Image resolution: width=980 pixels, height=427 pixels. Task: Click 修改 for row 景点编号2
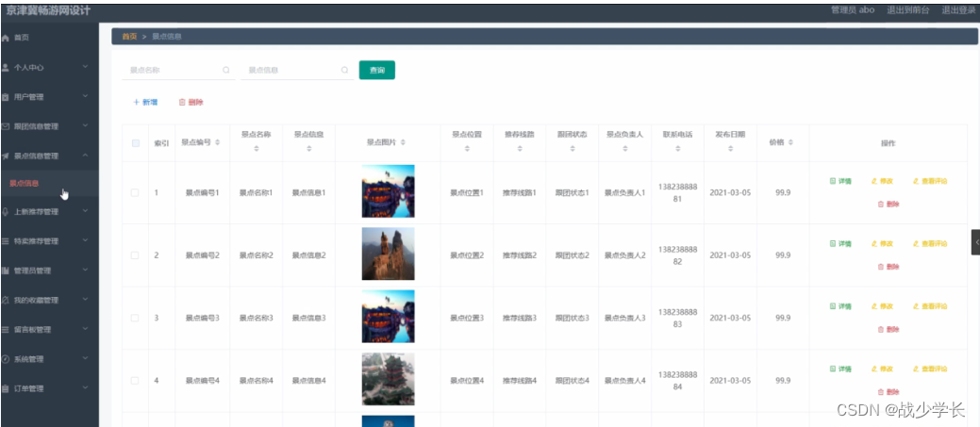tap(883, 244)
